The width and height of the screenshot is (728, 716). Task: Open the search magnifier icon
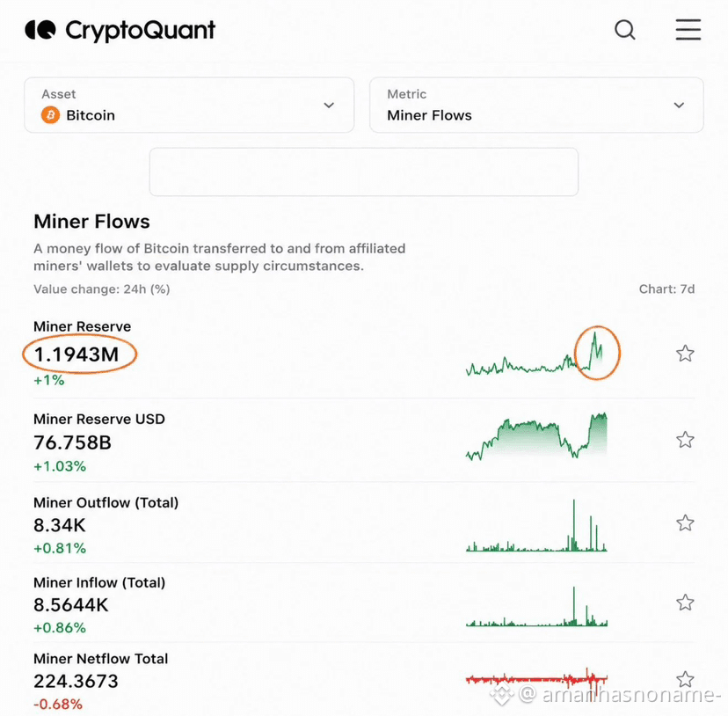tap(624, 30)
